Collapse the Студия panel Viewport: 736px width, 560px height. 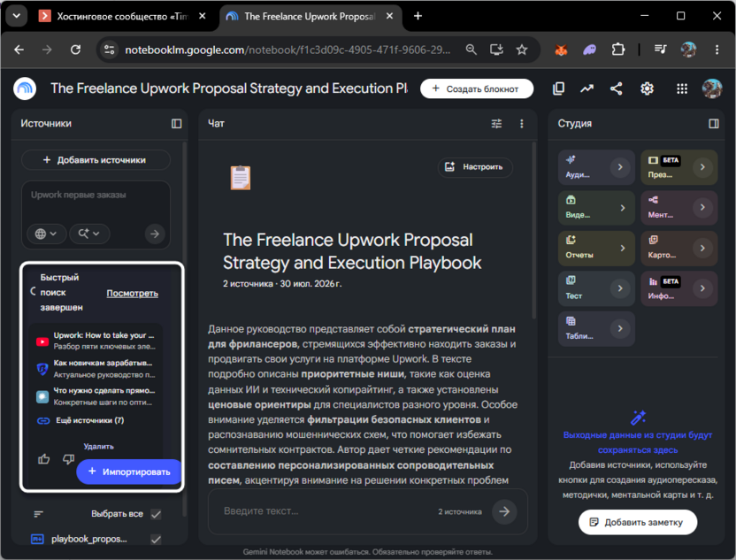[714, 124]
